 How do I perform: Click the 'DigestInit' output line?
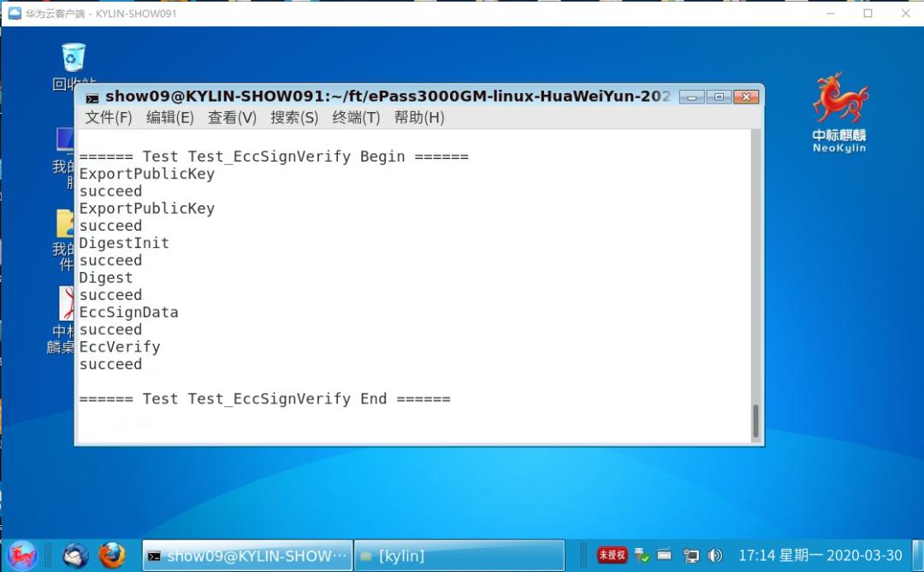click(x=124, y=244)
